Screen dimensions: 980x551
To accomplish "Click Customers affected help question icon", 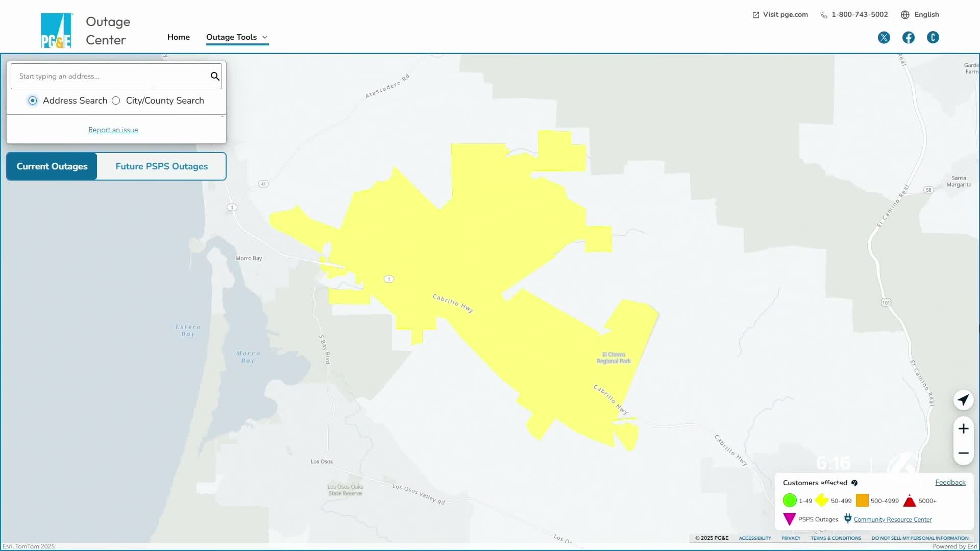I will tap(854, 483).
